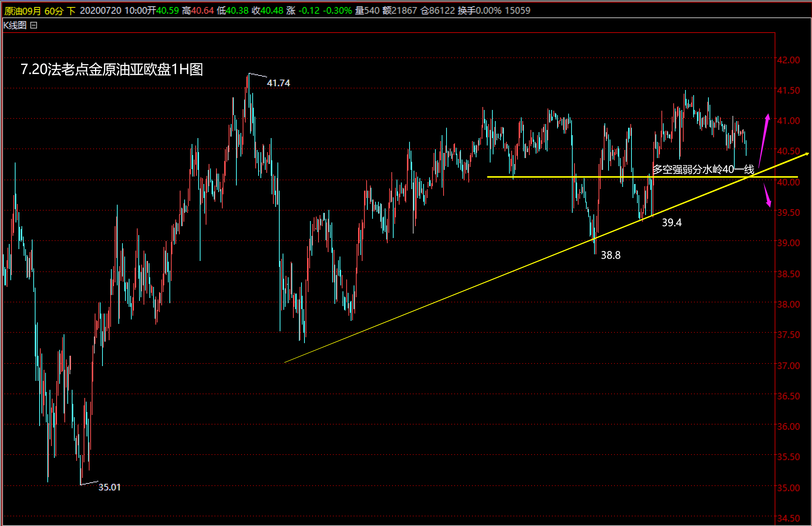Click the 35.01 low price label
Screen dimensions: 812x526
point(109,487)
